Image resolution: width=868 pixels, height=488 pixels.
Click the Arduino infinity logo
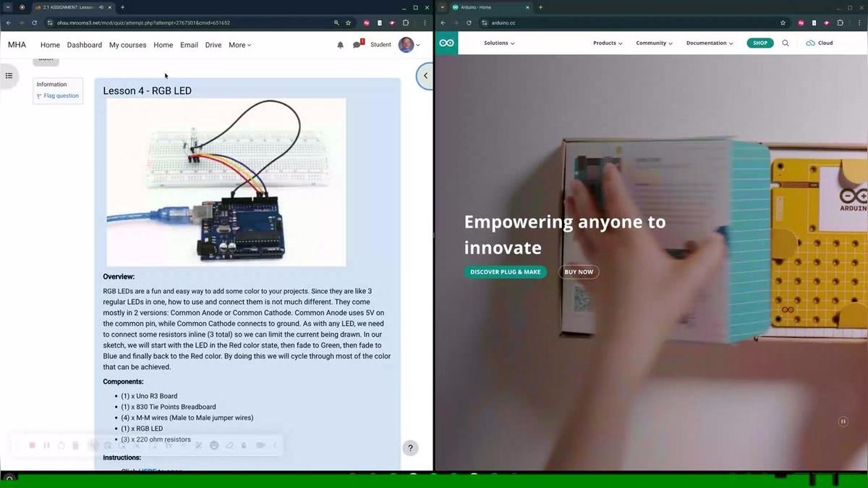pyautogui.click(x=446, y=43)
